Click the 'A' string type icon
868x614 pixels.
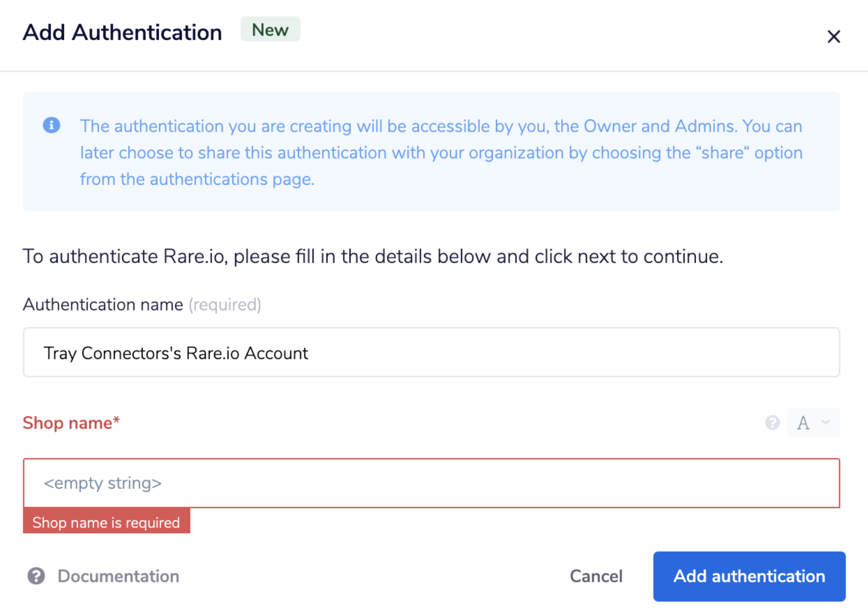(x=803, y=423)
